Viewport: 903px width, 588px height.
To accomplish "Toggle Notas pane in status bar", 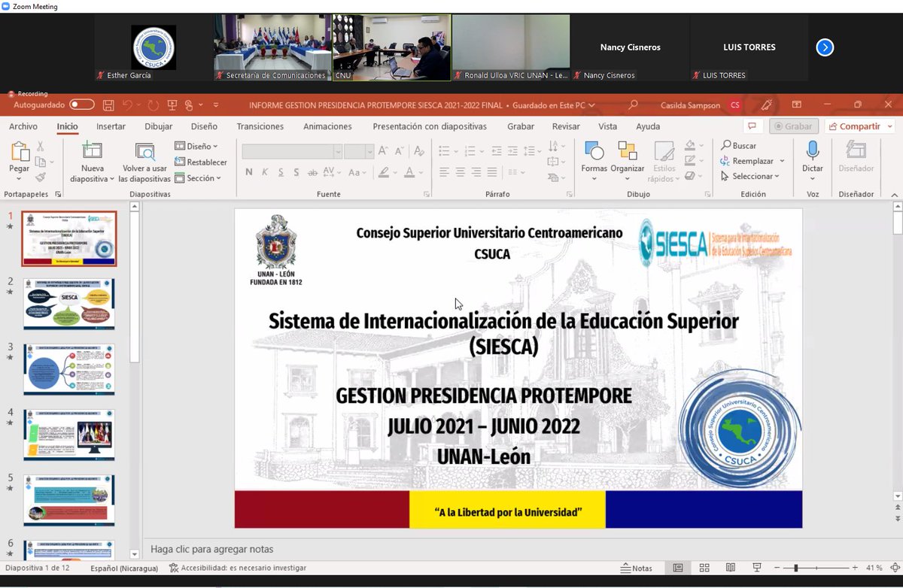I will pos(637,568).
